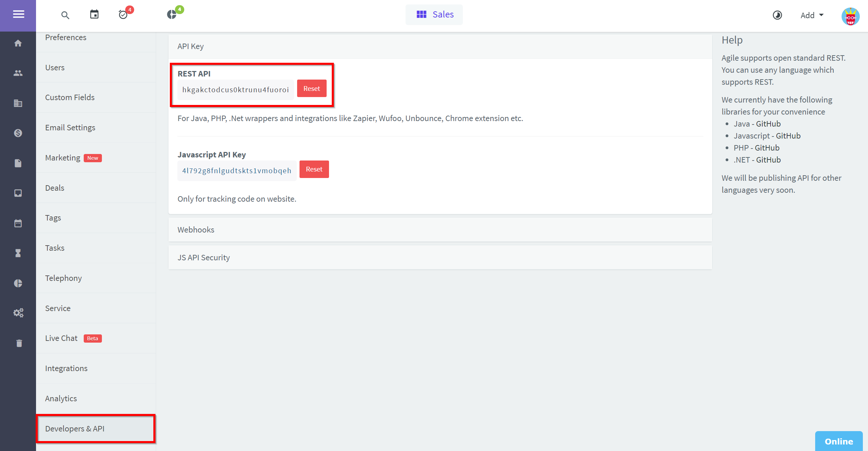Open reports pie icon in left sidebar
Screen dimensions: 868x451
pos(18,283)
